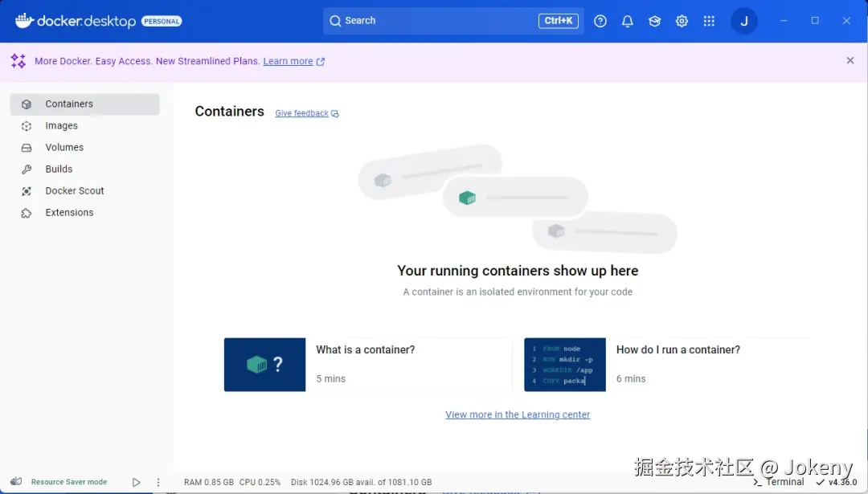
Task: Click the Containers page heading
Action: point(229,112)
